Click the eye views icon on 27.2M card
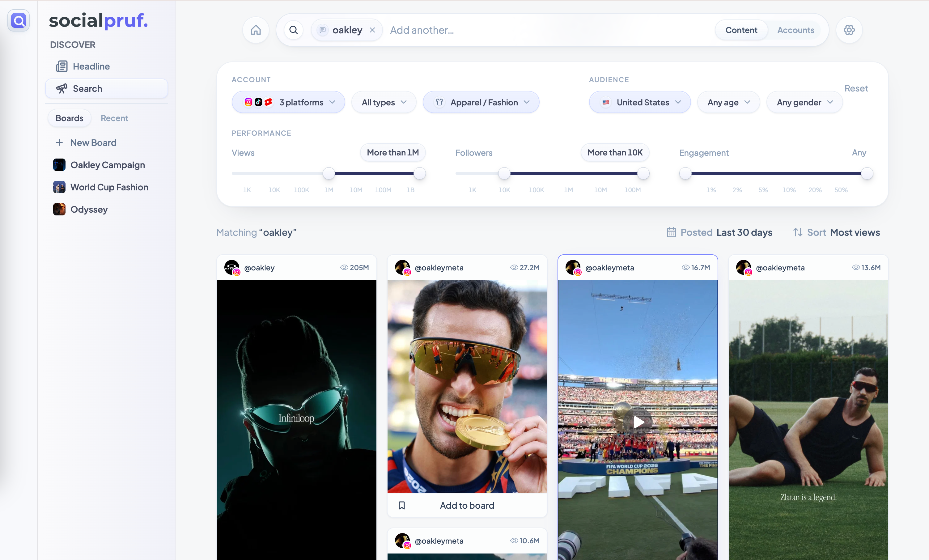Viewport: 929px width, 560px height. coord(514,267)
